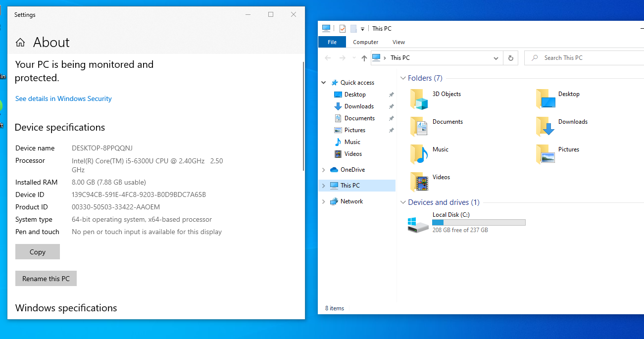Expand the This PC tree node
This screenshot has width=644, height=339.
pos(324,186)
